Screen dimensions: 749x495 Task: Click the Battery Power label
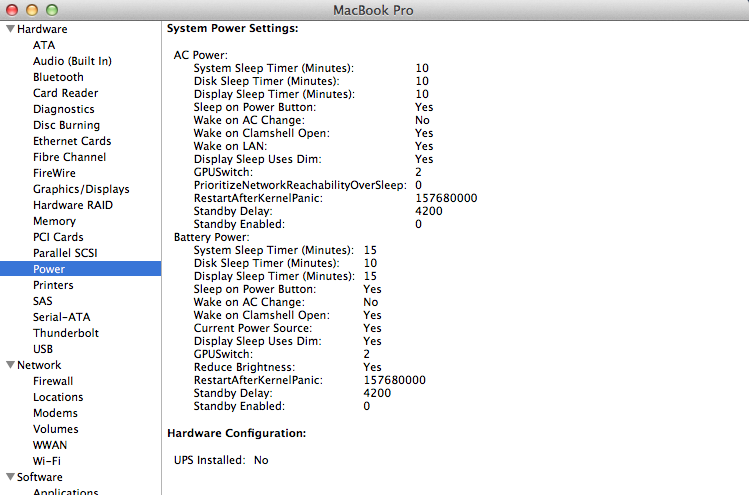(211, 237)
